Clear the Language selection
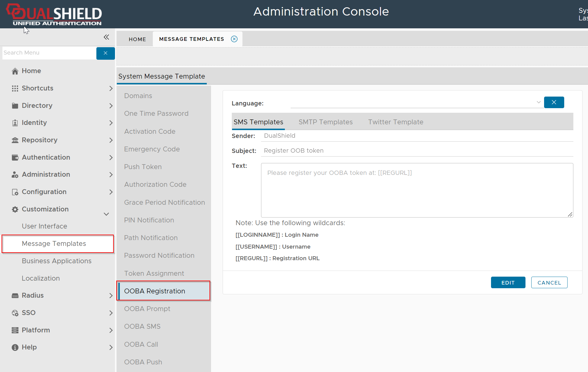Viewport: 588px width, 372px height. [x=554, y=102]
